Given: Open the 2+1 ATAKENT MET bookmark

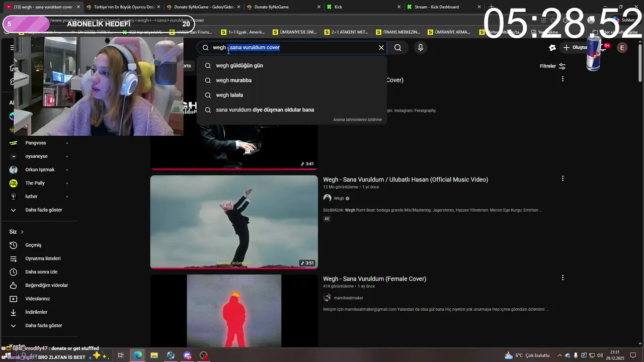Looking at the screenshot, I should point(346,32).
